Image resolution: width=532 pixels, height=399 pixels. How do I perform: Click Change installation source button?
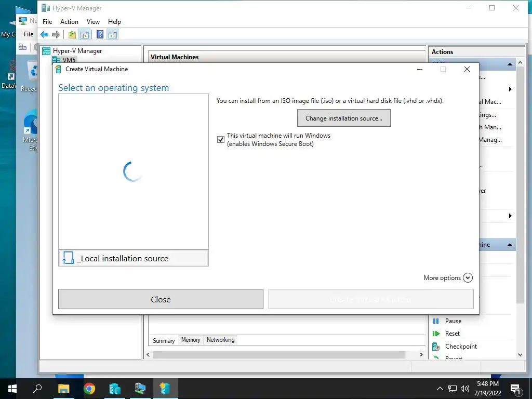coord(344,118)
